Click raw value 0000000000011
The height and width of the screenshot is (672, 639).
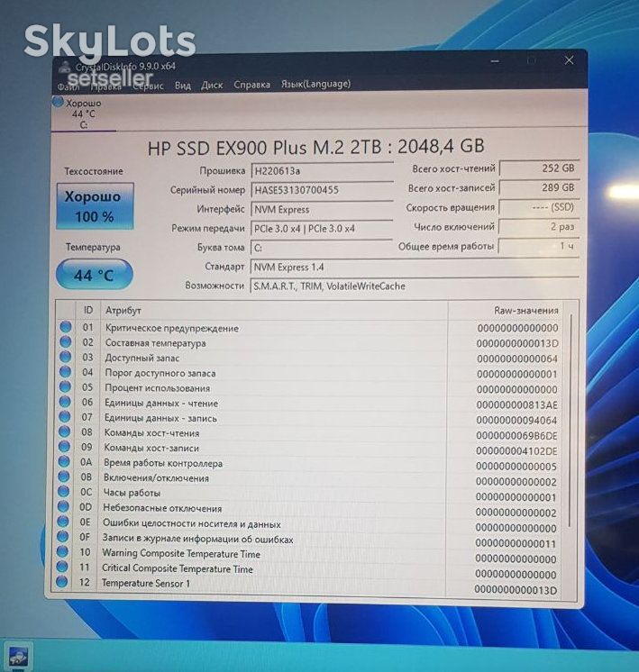[x=516, y=544]
